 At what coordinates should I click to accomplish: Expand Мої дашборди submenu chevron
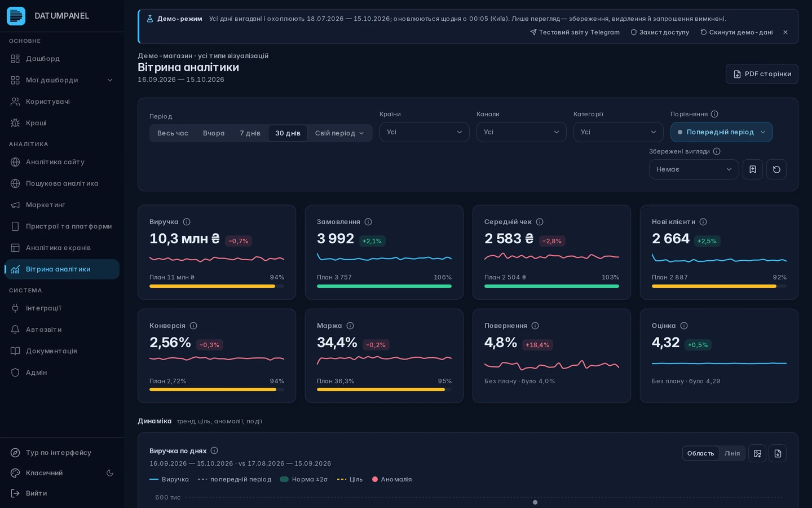point(110,80)
